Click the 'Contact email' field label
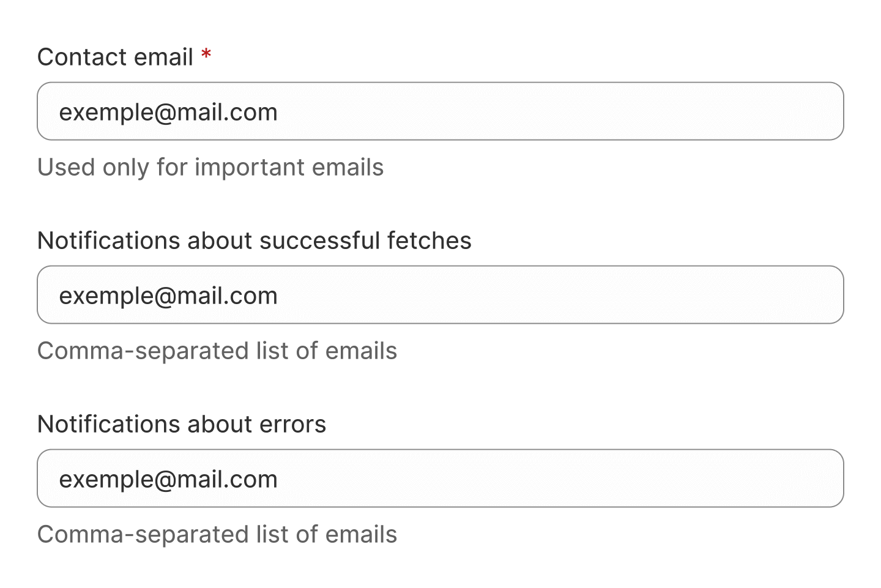 point(115,57)
